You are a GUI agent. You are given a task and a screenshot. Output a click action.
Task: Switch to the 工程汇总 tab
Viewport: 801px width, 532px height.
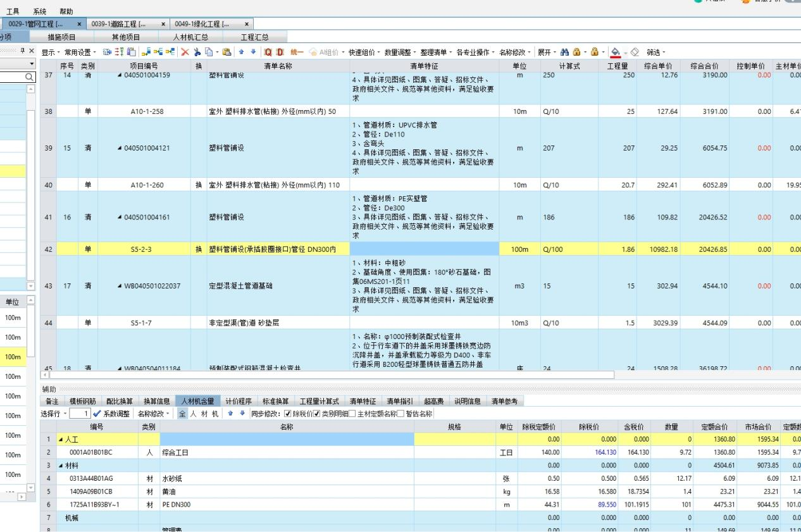[254, 37]
